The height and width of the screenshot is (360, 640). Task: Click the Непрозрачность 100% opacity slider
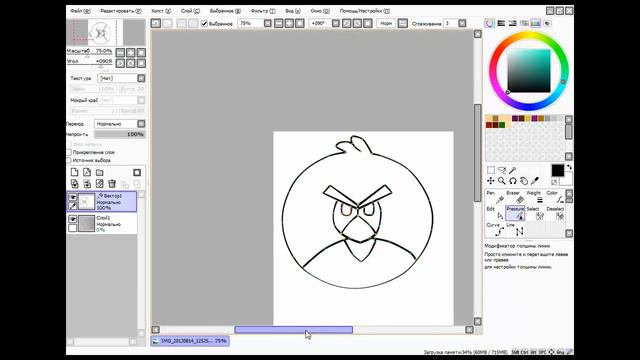[x=120, y=134]
